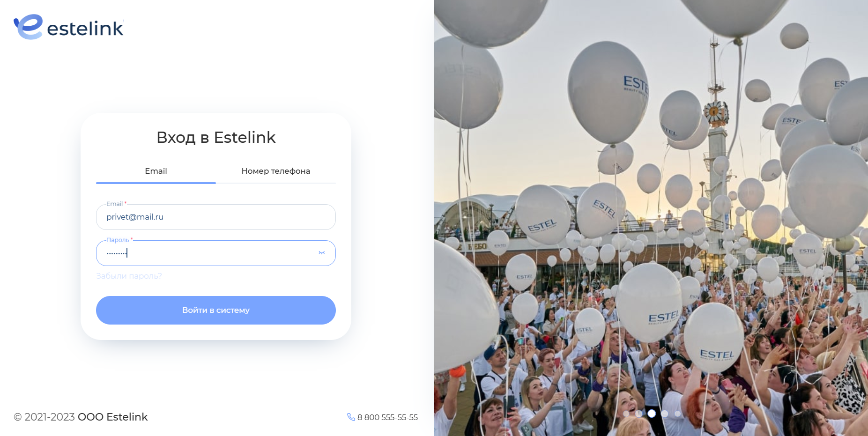Image resolution: width=868 pixels, height=436 pixels.
Task: Switch to the Номер телефона tab
Action: point(276,171)
